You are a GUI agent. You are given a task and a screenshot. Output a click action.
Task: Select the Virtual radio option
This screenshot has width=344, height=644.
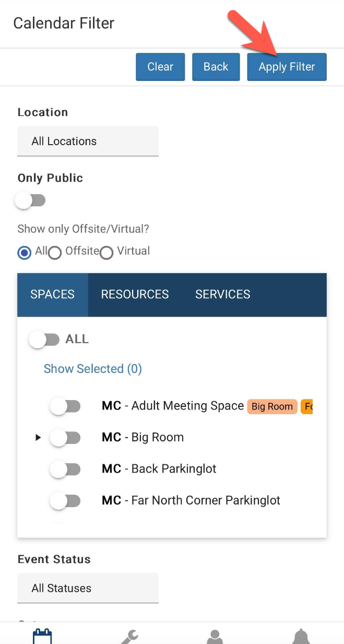106,253
